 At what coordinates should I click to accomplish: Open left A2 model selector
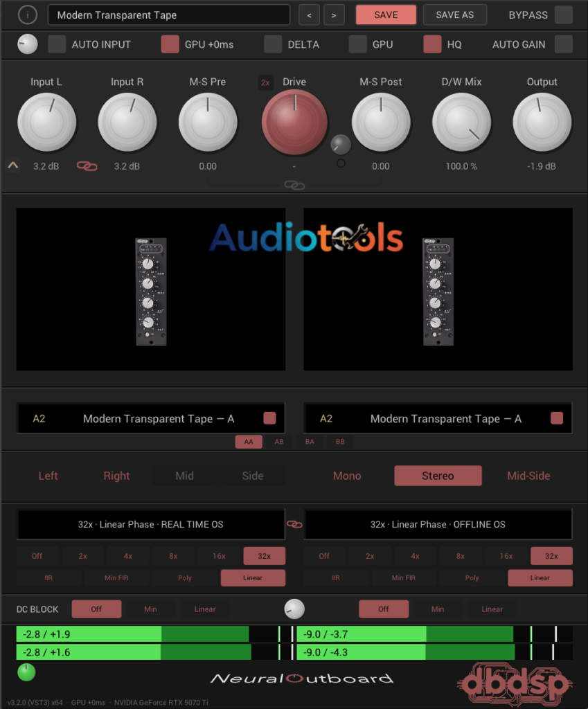(x=150, y=418)
